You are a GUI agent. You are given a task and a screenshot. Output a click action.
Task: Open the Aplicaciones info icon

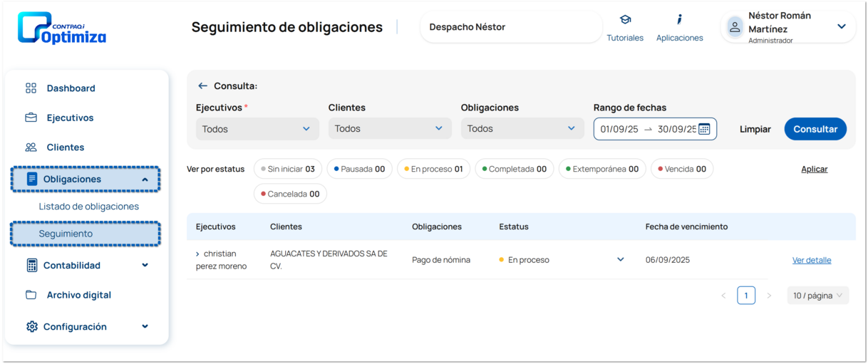679,20
